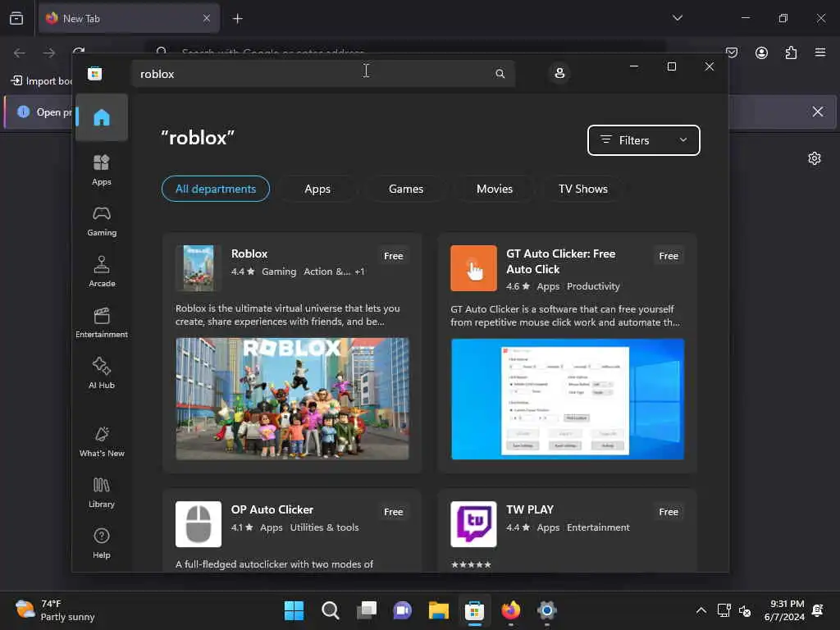The image size is (840, 630).
Task: Open AI Hub in the sidebar
Action: click(101, 373)
